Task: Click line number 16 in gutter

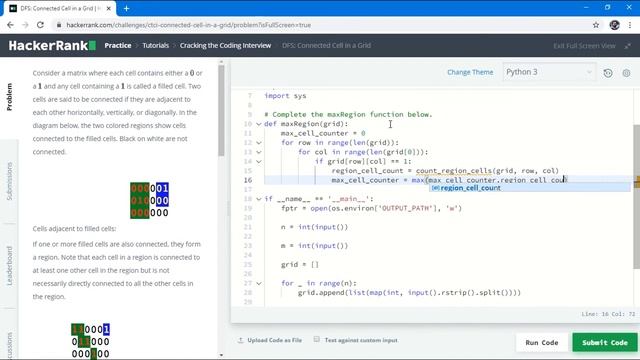Action: pos(248,180)
